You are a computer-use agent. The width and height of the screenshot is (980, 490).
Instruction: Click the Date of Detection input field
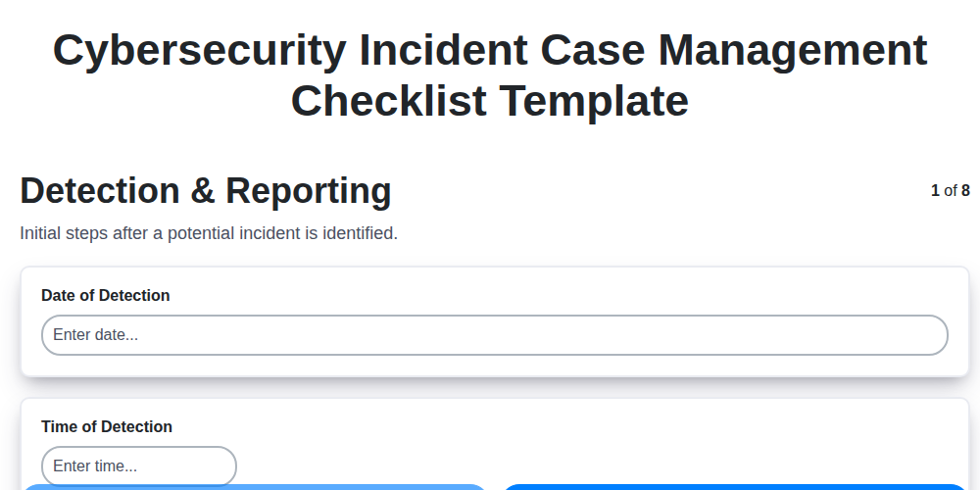[x=494, y=335]
